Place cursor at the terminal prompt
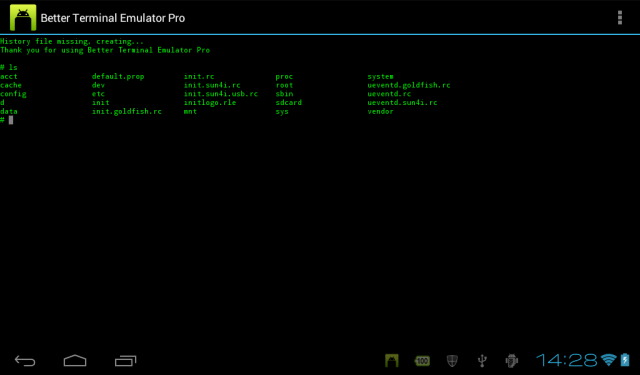Viewport: 640px width, 375px height. (x=11, y=120)
